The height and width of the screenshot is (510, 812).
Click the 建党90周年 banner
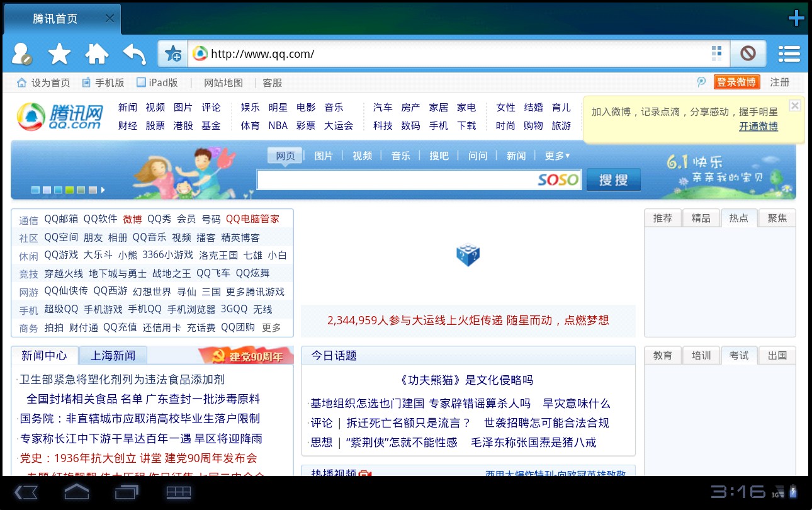pos(246,356)
